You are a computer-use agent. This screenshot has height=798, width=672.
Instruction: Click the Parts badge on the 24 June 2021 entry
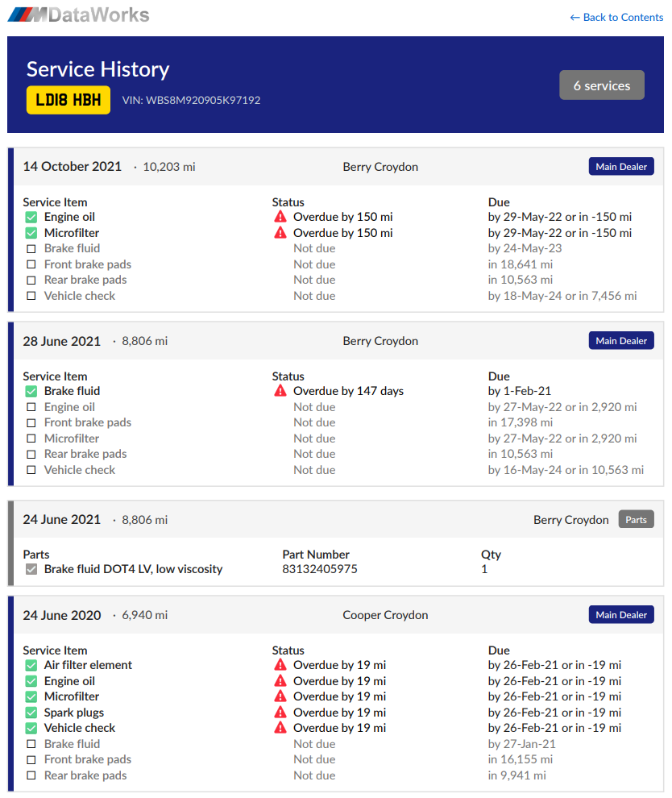click(636, 519)
